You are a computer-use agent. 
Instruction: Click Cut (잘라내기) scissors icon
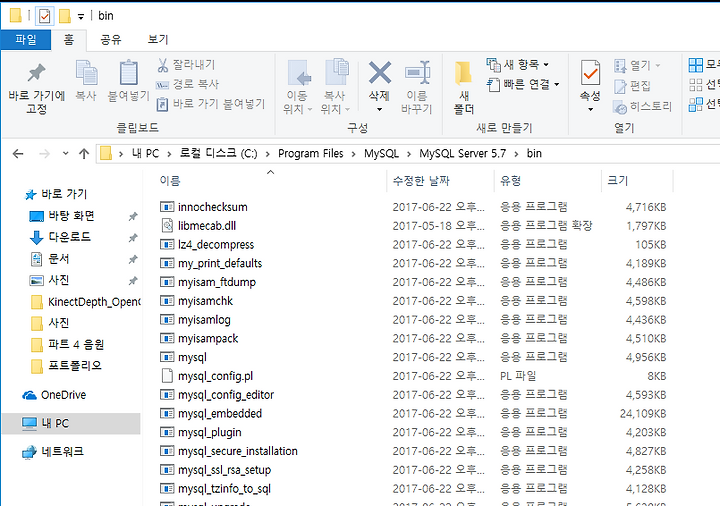coord(163,65)
